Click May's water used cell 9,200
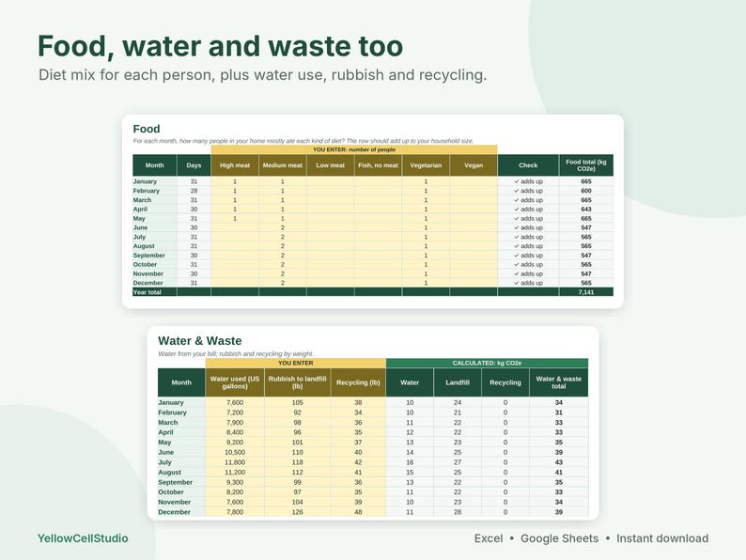This screenshot has width=746, height=560. 235,443
